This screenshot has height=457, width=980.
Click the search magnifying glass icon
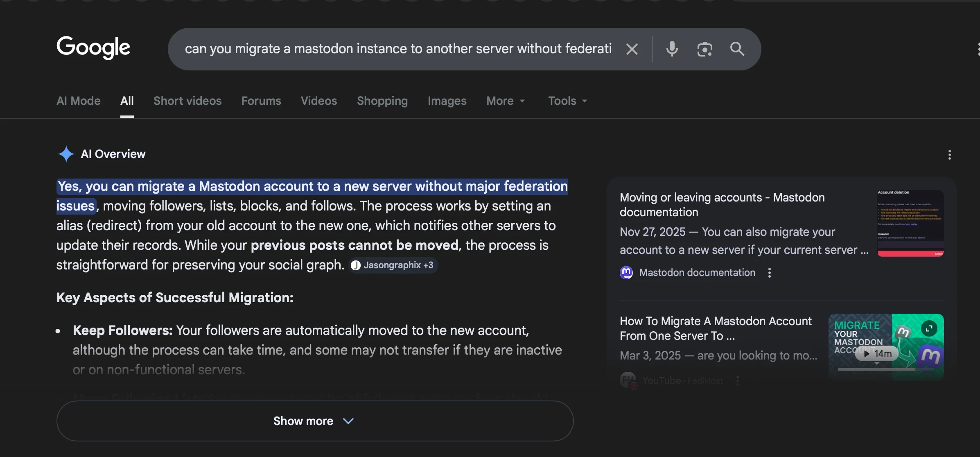737,49
